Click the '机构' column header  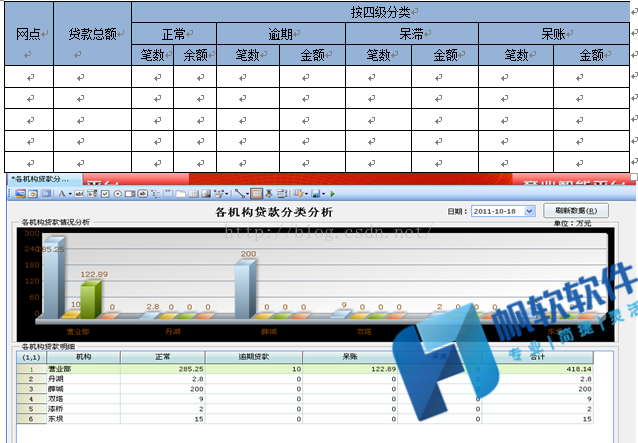tap(83, 357)
